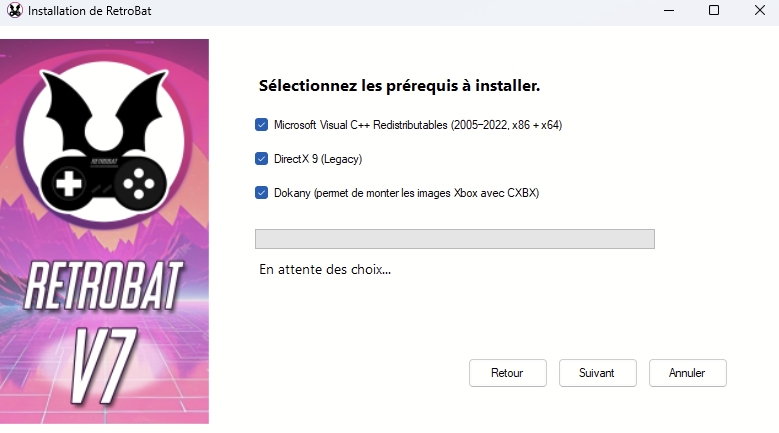
Task: Toggle the DirectX 9 (Legacy) checkbox
Action: click(x=262, y=159)
